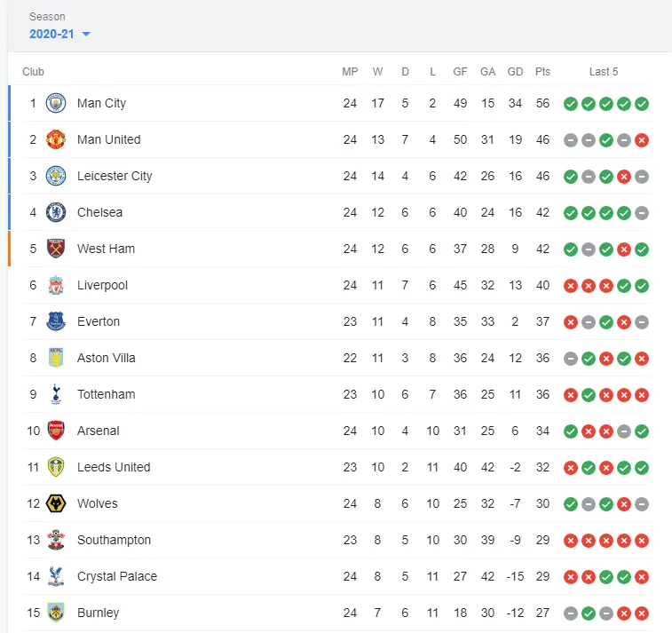This screenshot has height=633, width=672.
Task: Click the Wolves club crest
Action: 56,503
